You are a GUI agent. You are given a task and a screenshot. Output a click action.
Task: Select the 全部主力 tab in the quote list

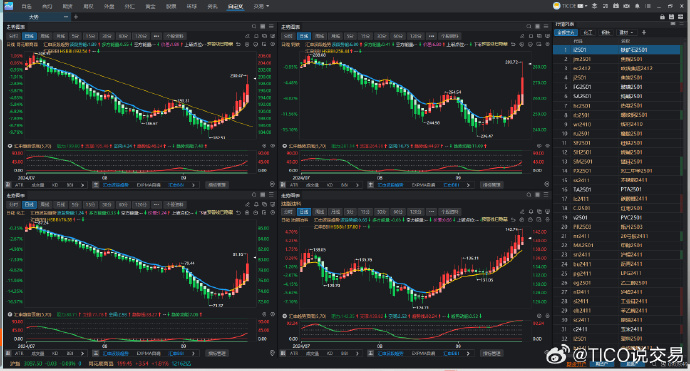point(566,33)
